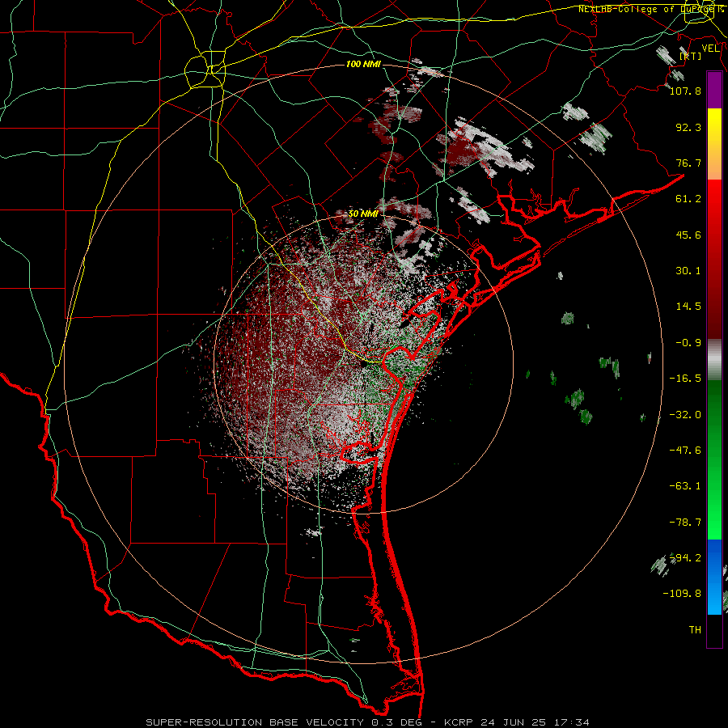The height and width of the screenshot is (728, 728).
Task: Click the -32.0 value on velocity scale
Action: (x=685, y=414)
